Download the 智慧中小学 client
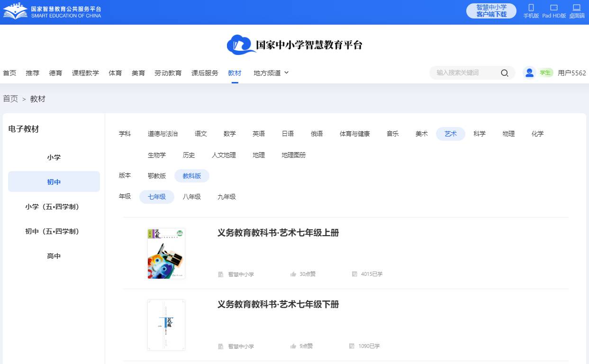The height and width of the screenshot is (364, 589). pyautogui.click(x=491, y=11)
